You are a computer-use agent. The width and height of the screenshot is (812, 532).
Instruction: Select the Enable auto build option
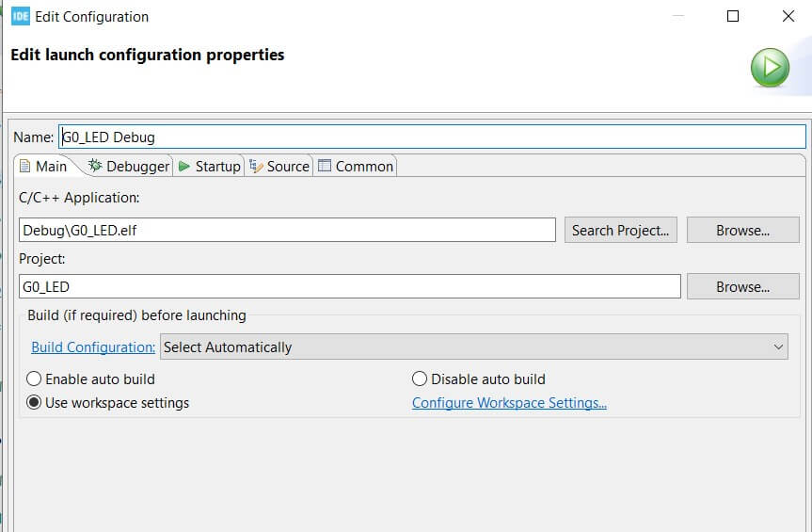[x=35, y=379]
